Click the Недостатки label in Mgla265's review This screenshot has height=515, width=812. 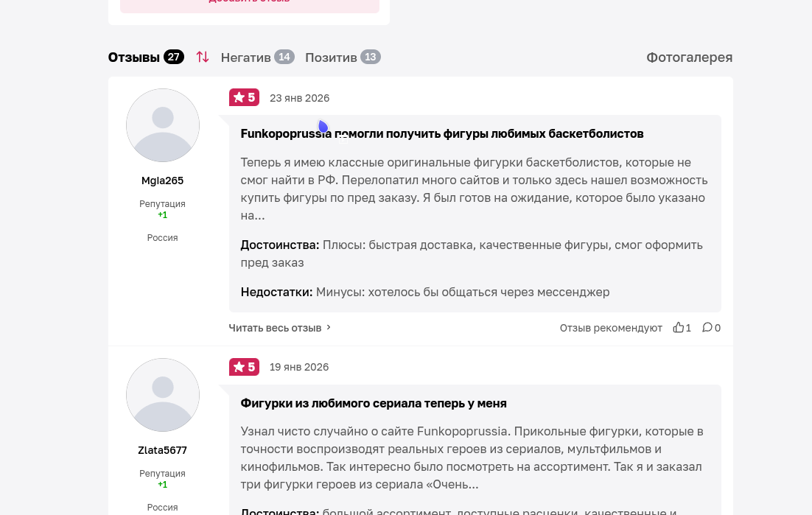(276, 292)
